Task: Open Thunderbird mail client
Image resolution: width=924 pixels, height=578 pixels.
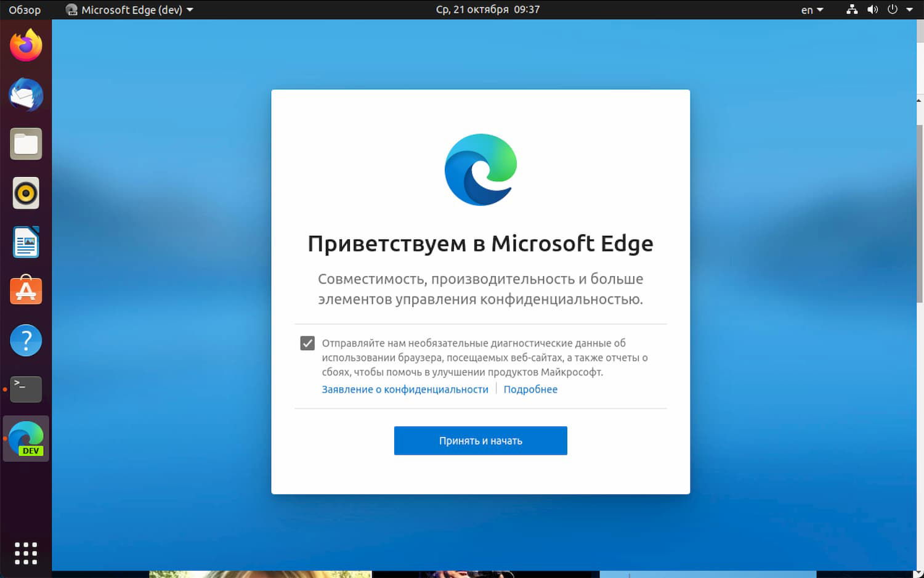Action: (26, 94)
